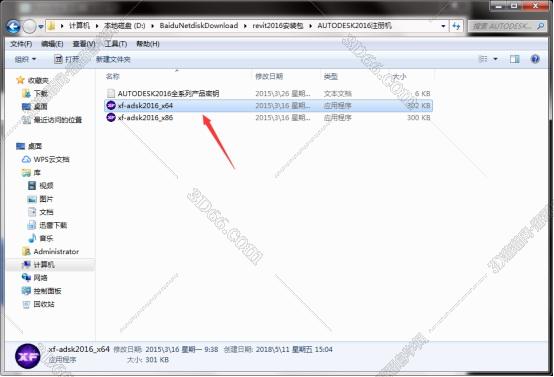
Task: Open the 文件(F) menu
Action: tap(21, 44)
